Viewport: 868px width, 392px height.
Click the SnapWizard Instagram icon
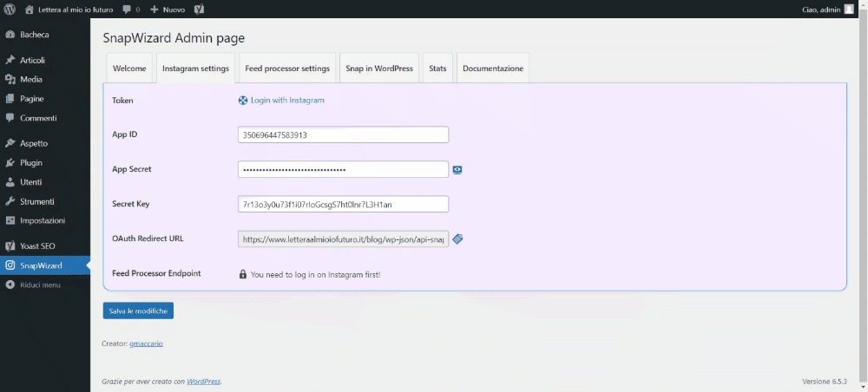10,265
